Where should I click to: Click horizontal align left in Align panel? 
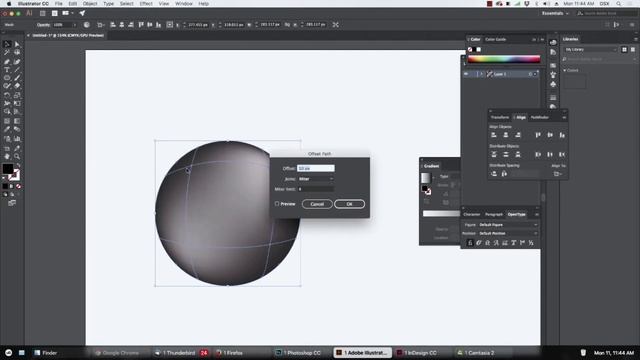[x=494, y=135]
